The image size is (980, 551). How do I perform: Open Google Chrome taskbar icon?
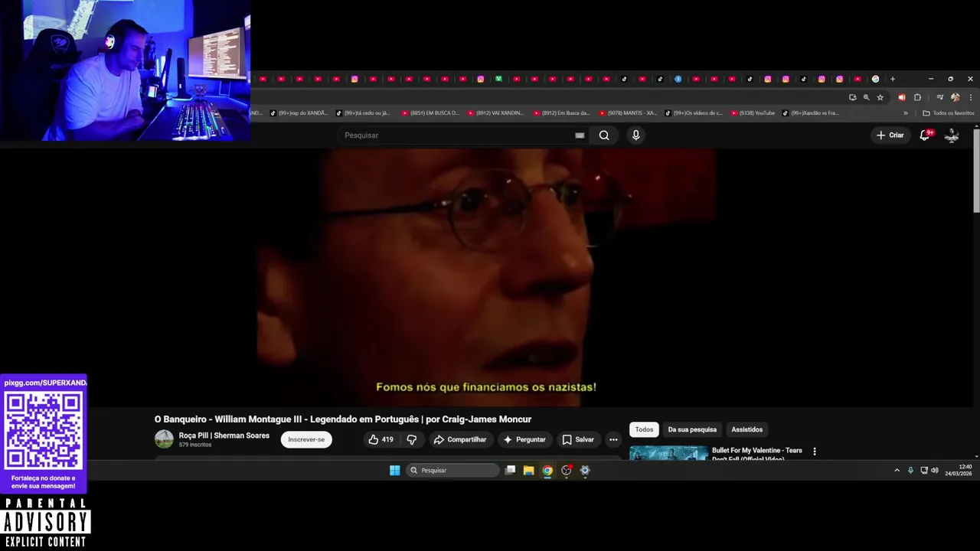pos(547,470)
